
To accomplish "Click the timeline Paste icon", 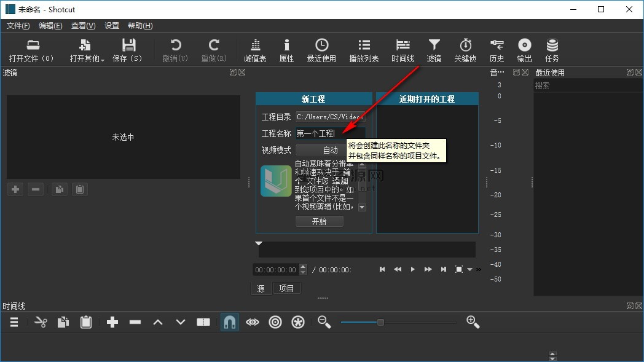I will (x=86, y=322).
